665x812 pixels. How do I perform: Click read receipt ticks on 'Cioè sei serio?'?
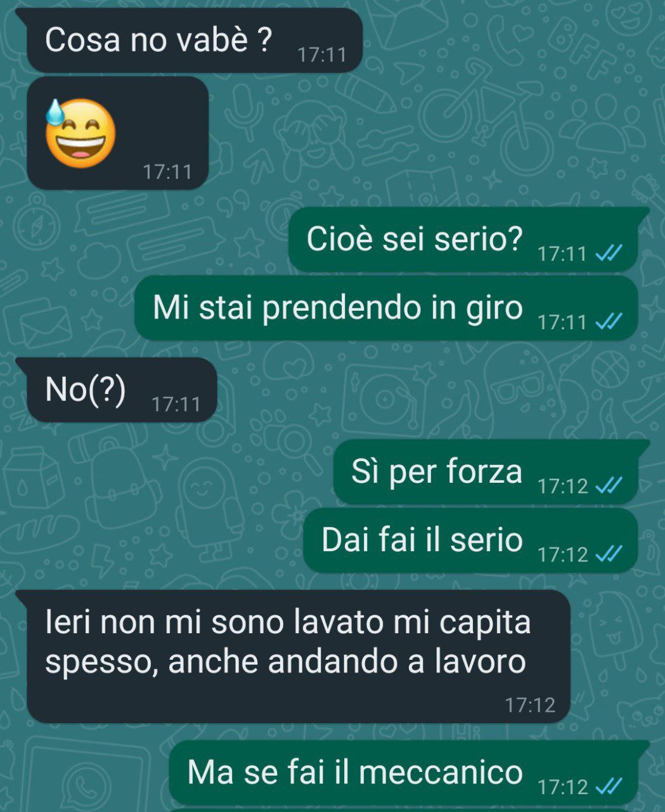pyautogui.click(x=609, y=254)
